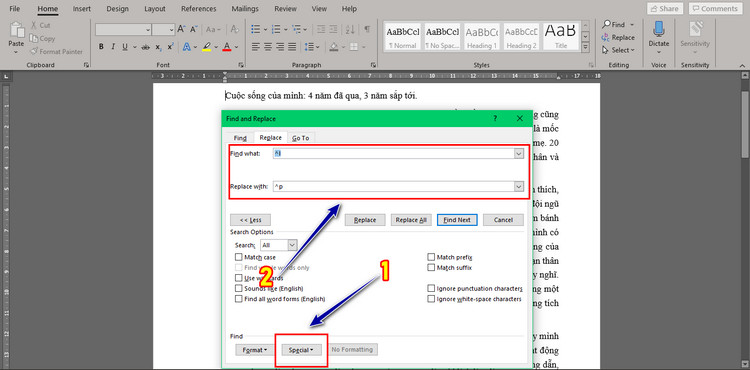Click the Dictate microphone icon
The height and width of the screenshot is (370, 750).
click(x=659, y=28)
